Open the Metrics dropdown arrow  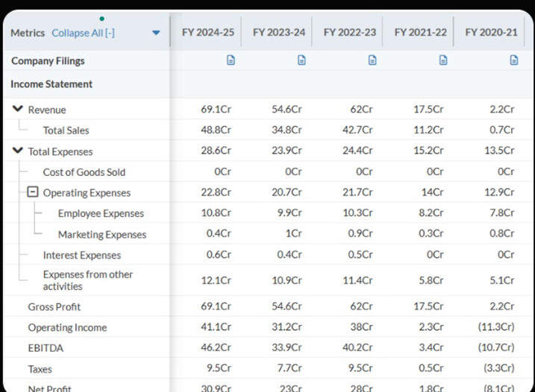(x=156, y=33)
